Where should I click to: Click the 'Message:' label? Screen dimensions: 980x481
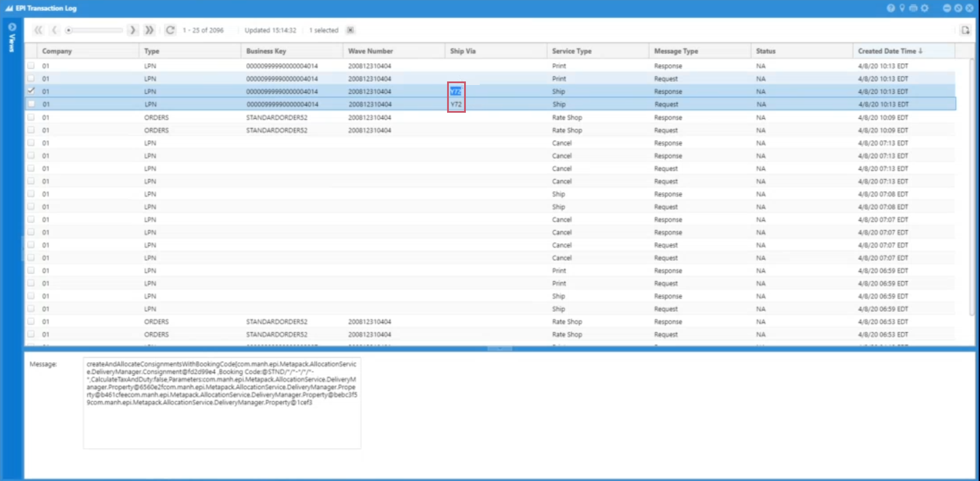(43, 364)
